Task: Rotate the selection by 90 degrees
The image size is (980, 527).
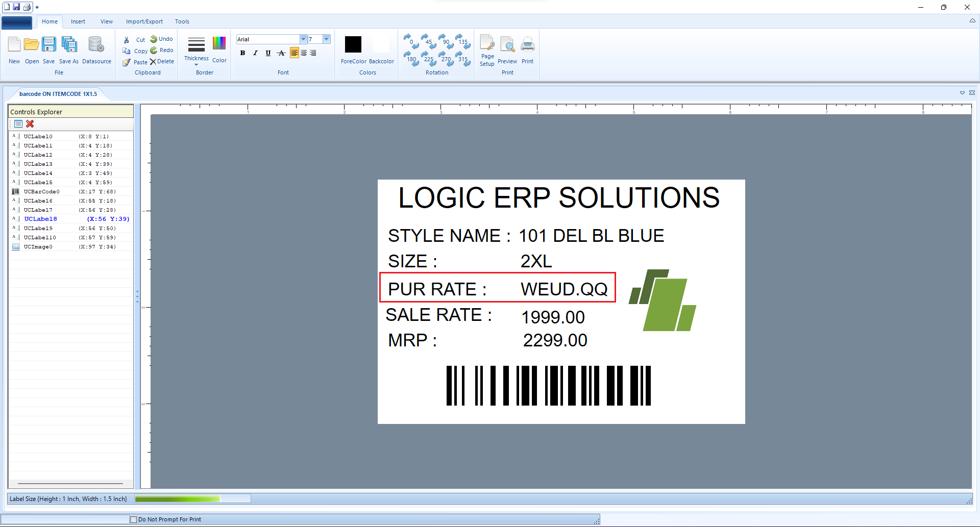Action: 446,40
